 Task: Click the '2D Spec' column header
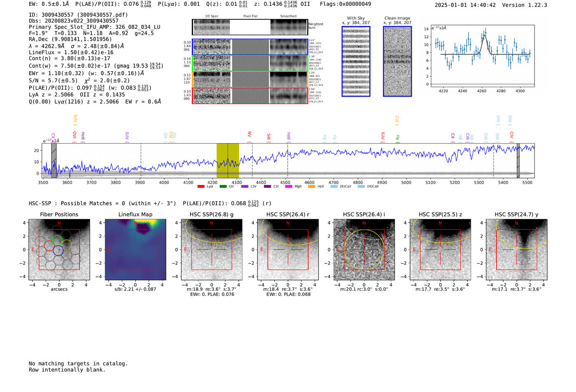(212, 16)
